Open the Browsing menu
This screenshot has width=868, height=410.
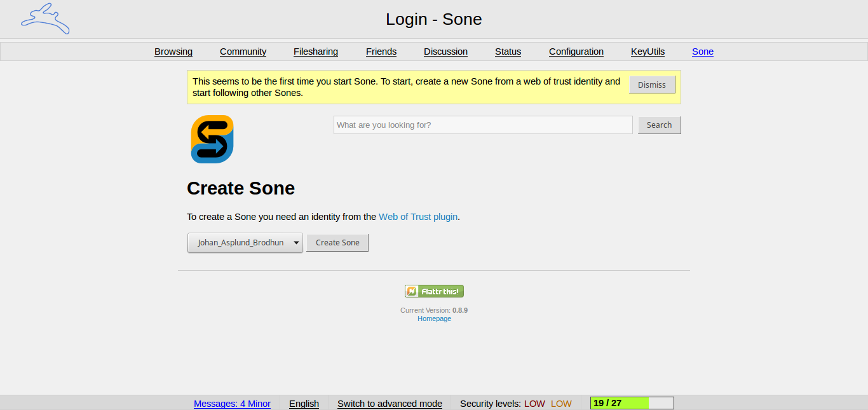coord(173,51)
